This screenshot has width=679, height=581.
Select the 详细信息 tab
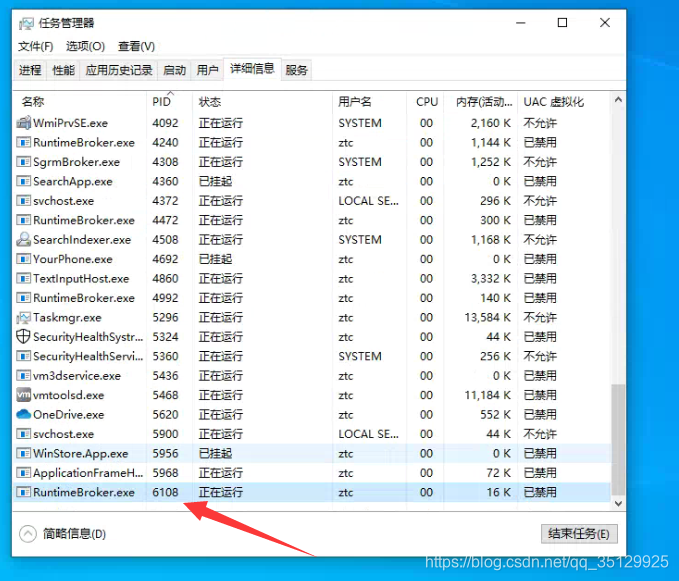(252, 69)
